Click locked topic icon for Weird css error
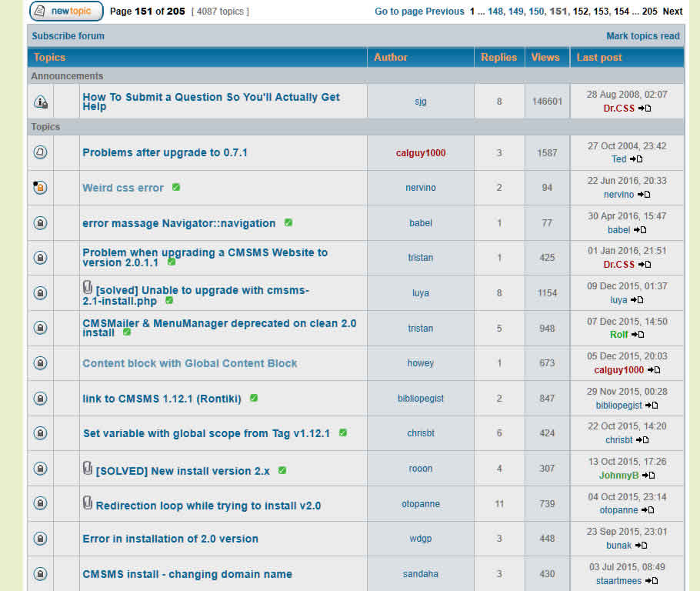 (x=40, y=188)
